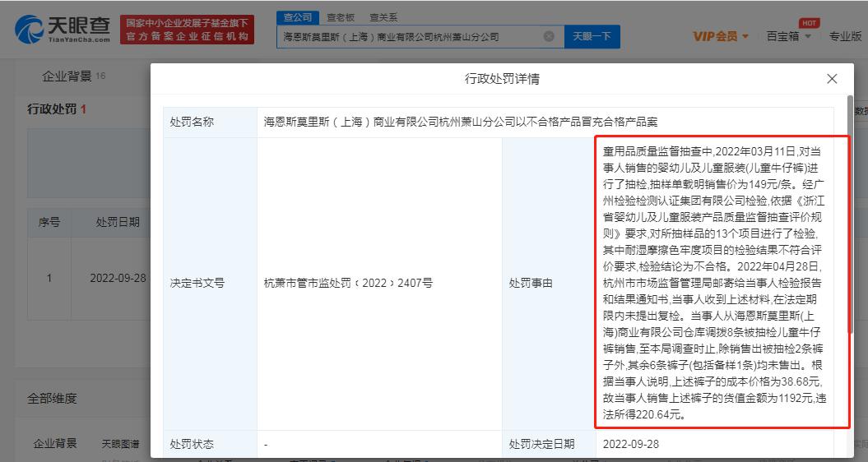
Task: Click the 序号 column header
Action: [x=49, y=223]
